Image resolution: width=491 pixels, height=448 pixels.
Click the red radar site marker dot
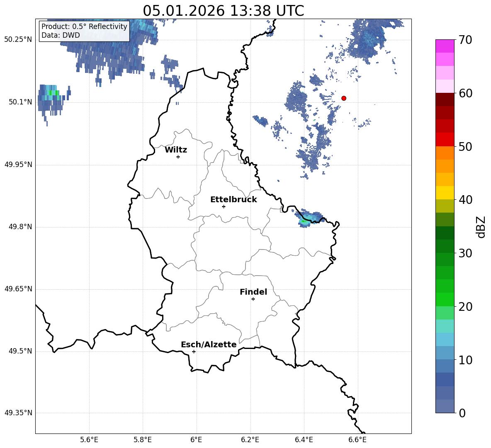(x=344, y=98)
